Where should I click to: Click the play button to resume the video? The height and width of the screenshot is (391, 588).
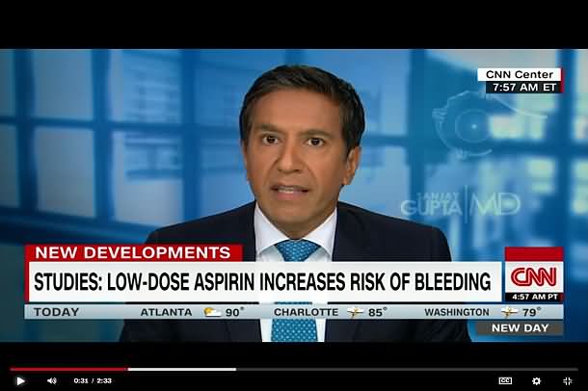tap(20, 381)
